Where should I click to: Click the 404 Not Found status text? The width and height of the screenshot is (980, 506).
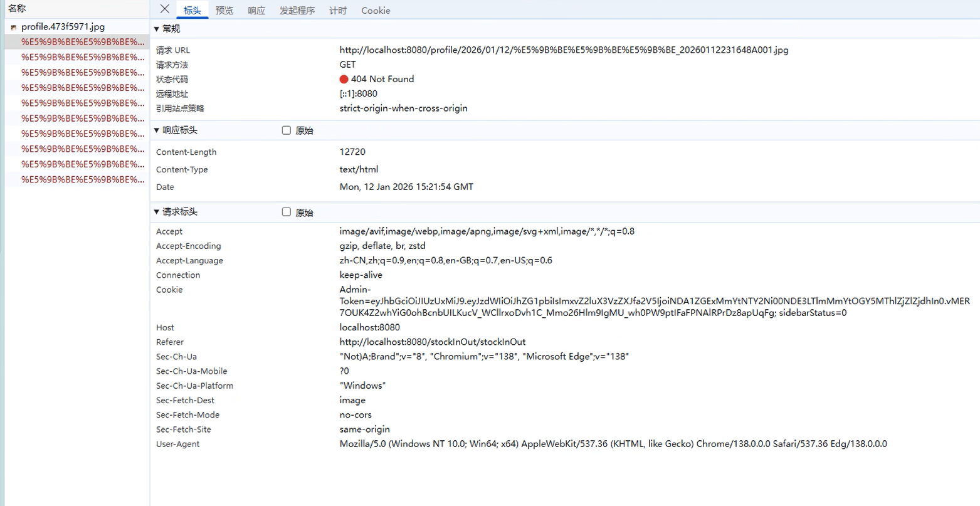382,79
